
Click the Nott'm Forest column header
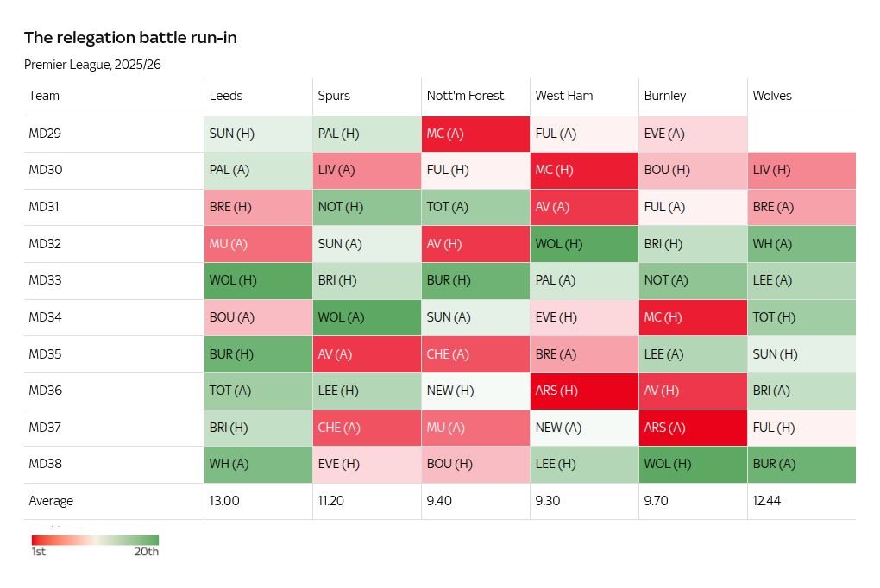coord(465,96)
